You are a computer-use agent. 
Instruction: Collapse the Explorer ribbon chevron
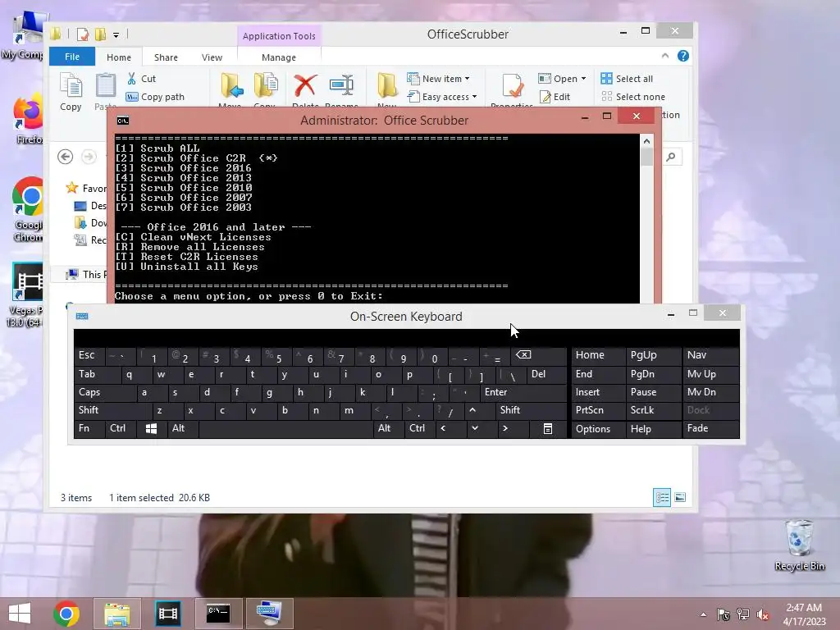[664, 56]
